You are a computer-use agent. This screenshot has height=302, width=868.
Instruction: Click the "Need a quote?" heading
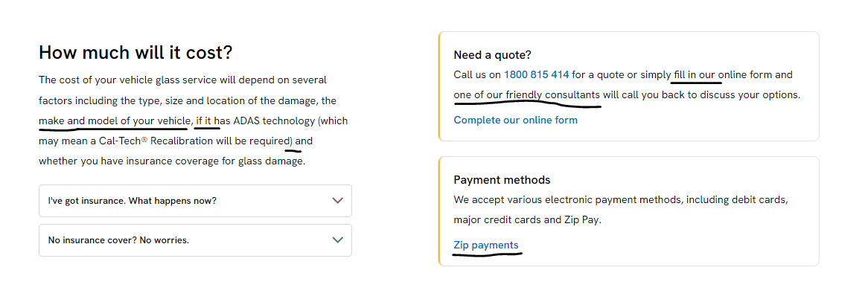[x=492, y=55]
